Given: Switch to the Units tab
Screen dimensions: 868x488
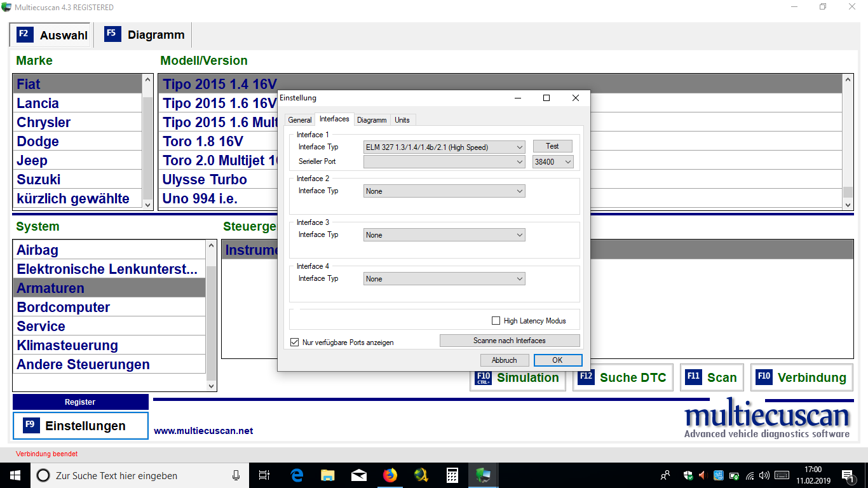Looking at the screenshot, I should (402, 119).
